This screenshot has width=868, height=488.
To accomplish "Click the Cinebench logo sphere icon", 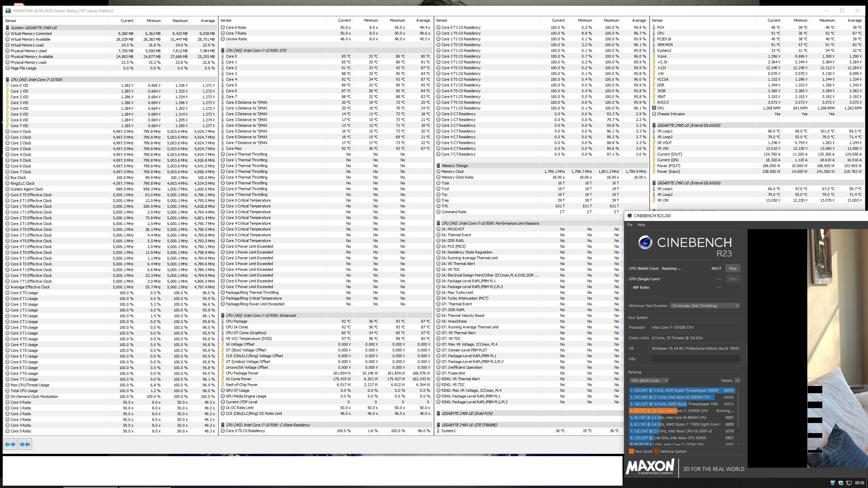I will (x=645, y=242).
